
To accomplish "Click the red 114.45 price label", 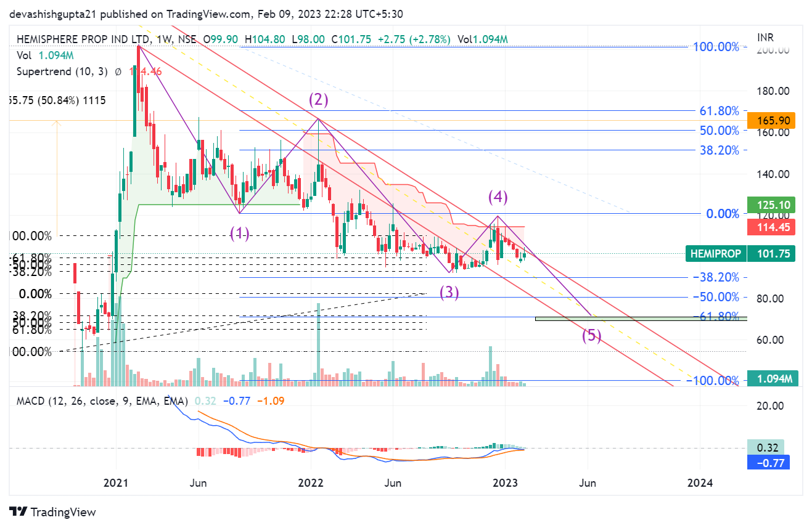I will point(771,227).
